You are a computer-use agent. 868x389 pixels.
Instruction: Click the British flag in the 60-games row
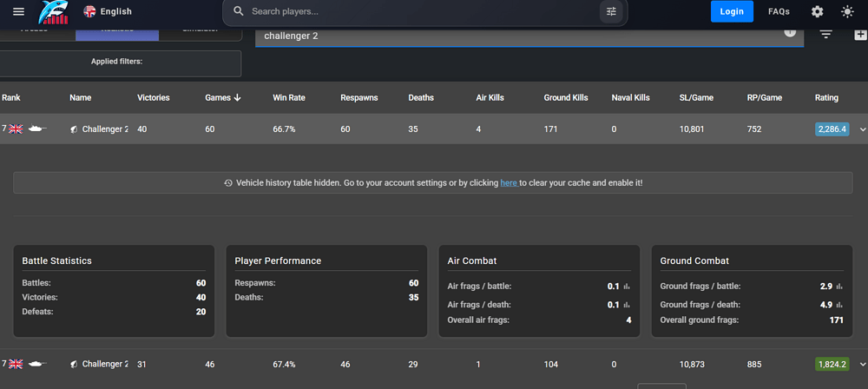[16, 129]
